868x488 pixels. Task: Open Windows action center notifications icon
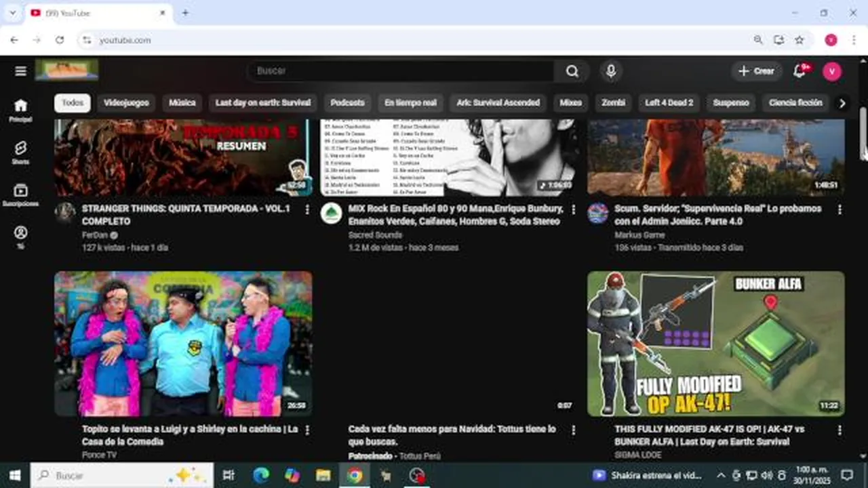pyautogui.click(x=847, y=476)
